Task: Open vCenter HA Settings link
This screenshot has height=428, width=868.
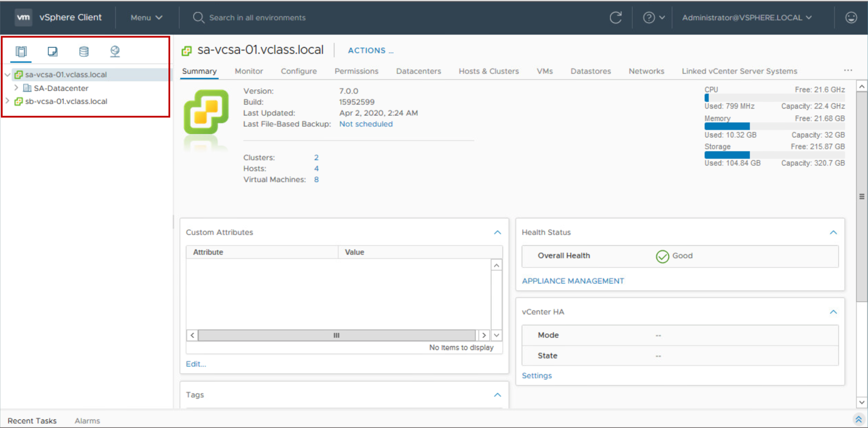Action: coord(537,376)
